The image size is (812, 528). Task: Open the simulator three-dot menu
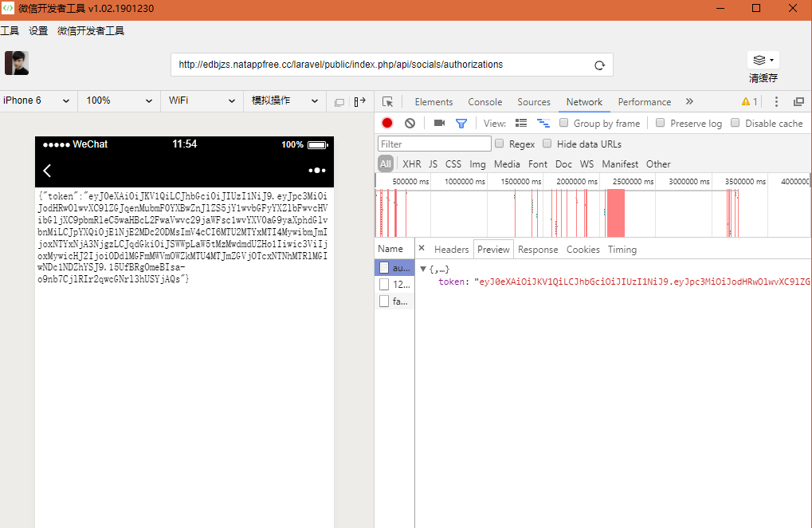(317, 170)
